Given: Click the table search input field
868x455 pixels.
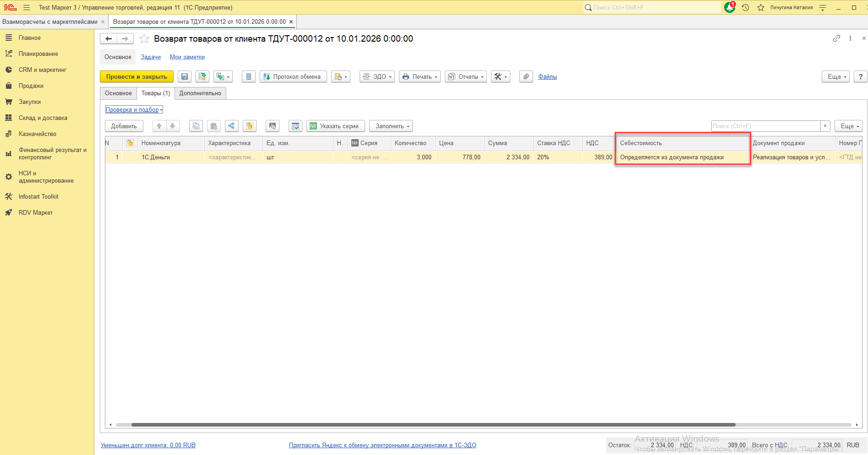Looking at the screenshot, I should pos(765,126).
